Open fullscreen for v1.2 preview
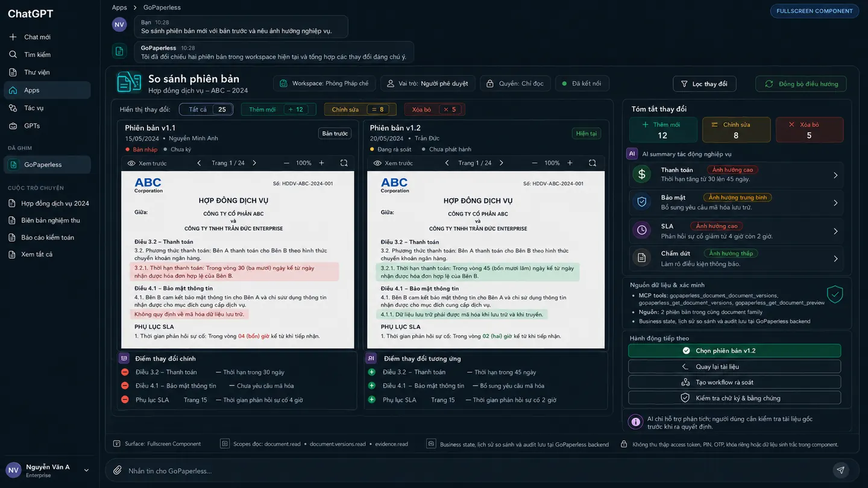Image resolution: width=868 pixels, height=488 pixels. [593, 163]
